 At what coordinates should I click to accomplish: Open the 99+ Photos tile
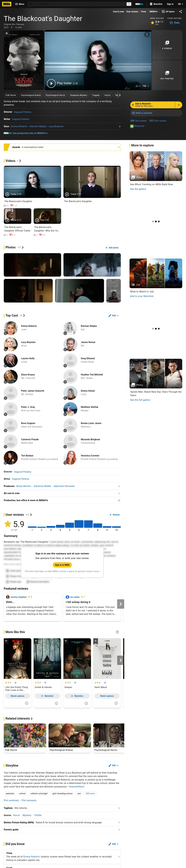click(167, 75)
